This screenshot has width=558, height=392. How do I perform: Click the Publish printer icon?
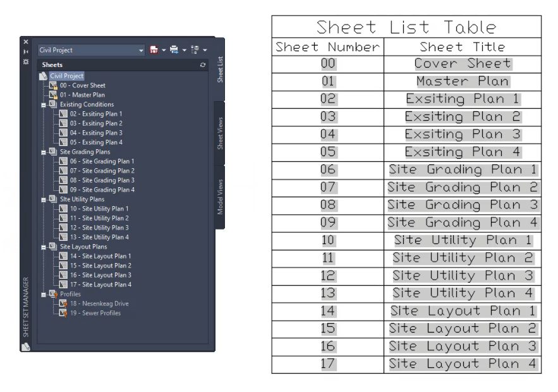pos(174,50)
